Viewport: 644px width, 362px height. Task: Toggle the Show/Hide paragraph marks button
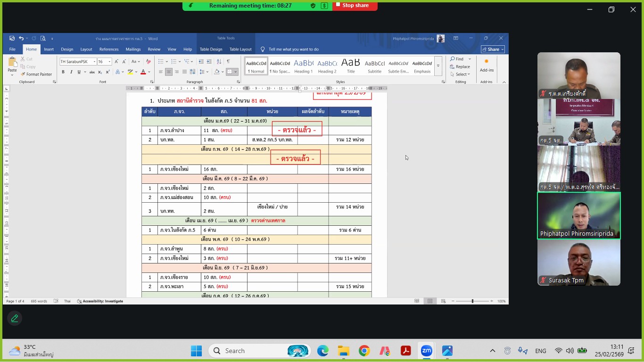[228, 62]
